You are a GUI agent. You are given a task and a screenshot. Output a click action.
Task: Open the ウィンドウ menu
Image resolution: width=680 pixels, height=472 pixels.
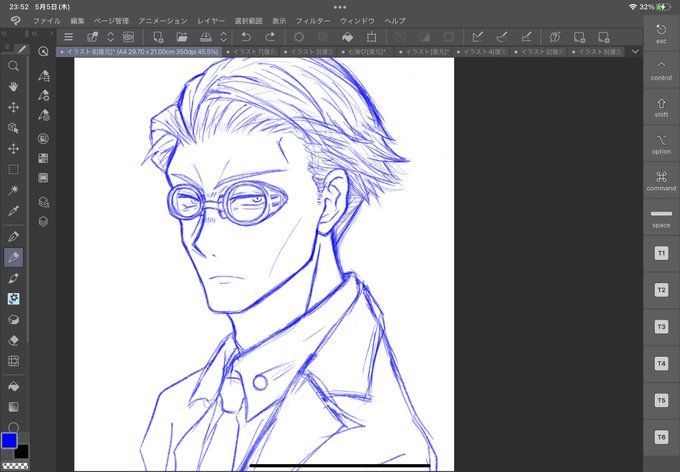[357, 21]
